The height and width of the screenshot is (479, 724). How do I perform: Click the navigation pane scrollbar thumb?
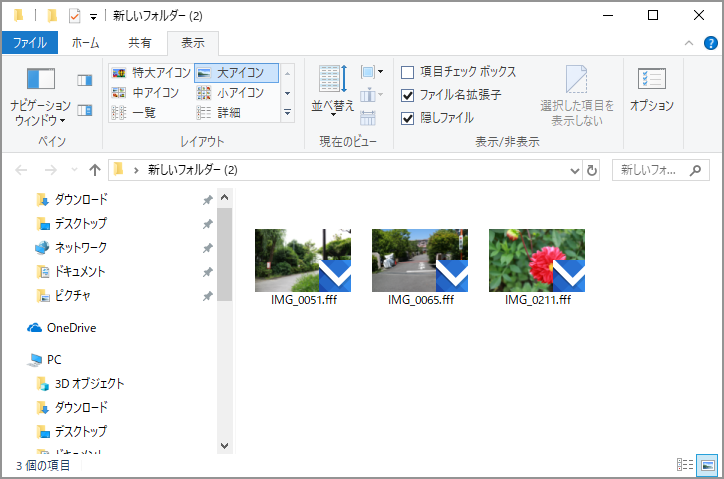click(224, 254)
